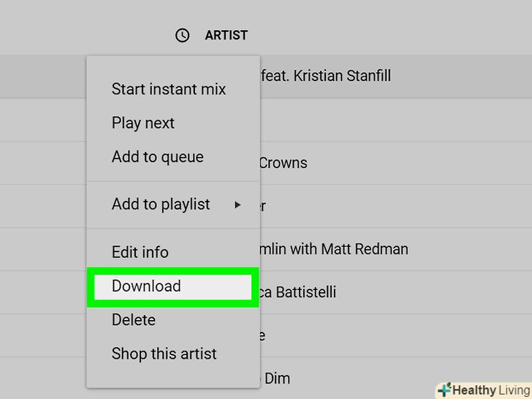Select Shop this artist menu item
Viewport: 532px width, 399px height.
(x=164, y=354)
